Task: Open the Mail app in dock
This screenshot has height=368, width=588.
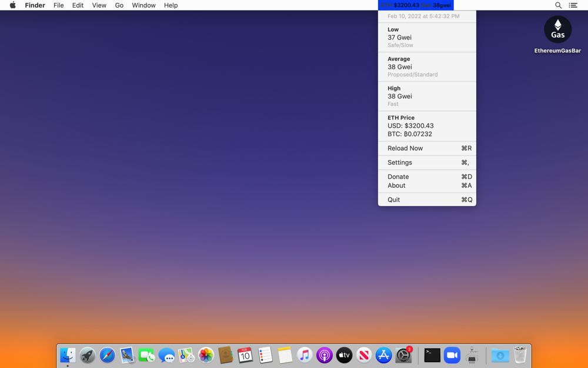Action: pyautogui.click(x=127, y=355)
